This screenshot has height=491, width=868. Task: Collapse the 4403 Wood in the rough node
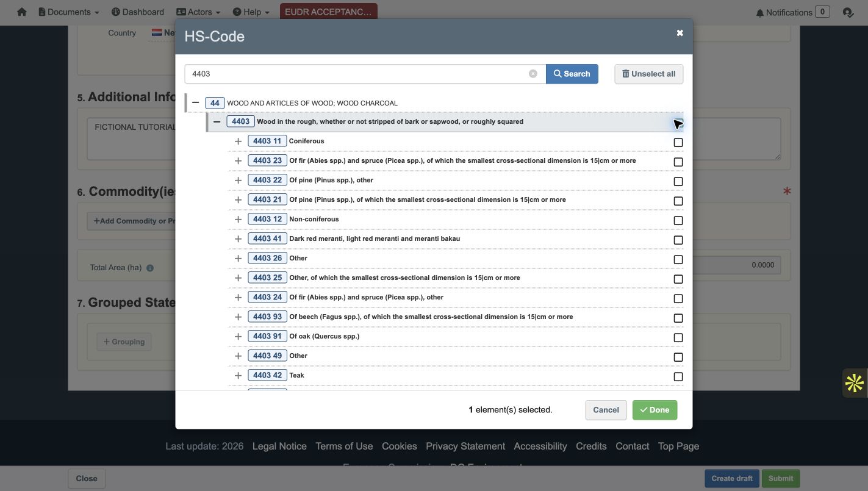tap(217, 121)
